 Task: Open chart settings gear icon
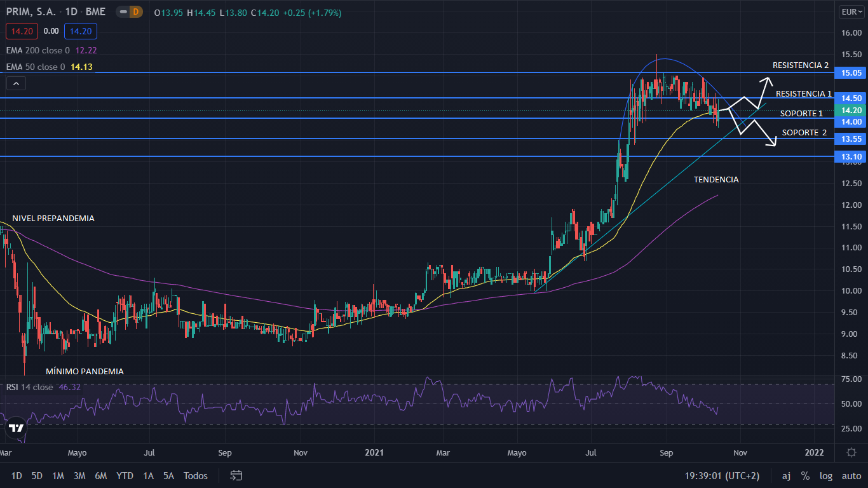pos(851,452)
